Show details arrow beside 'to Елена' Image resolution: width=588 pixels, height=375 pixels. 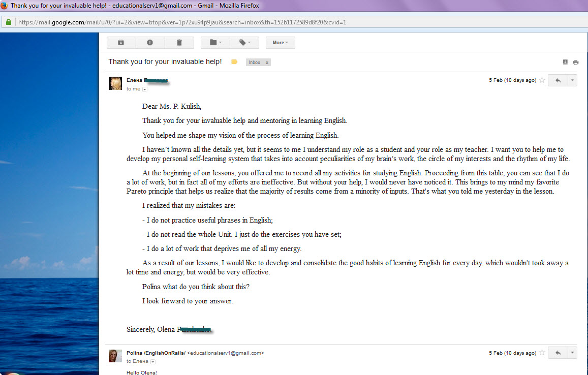[x=152, y=362]
